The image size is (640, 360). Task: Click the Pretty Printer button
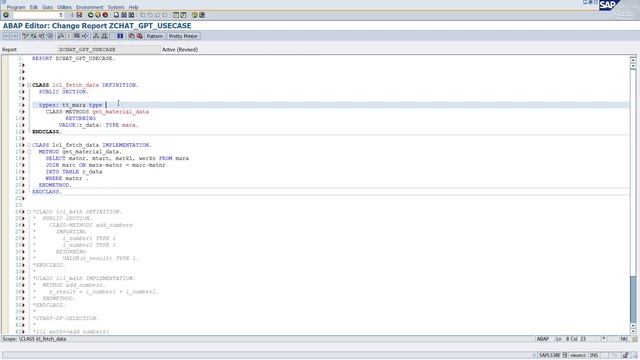(183, 36)
